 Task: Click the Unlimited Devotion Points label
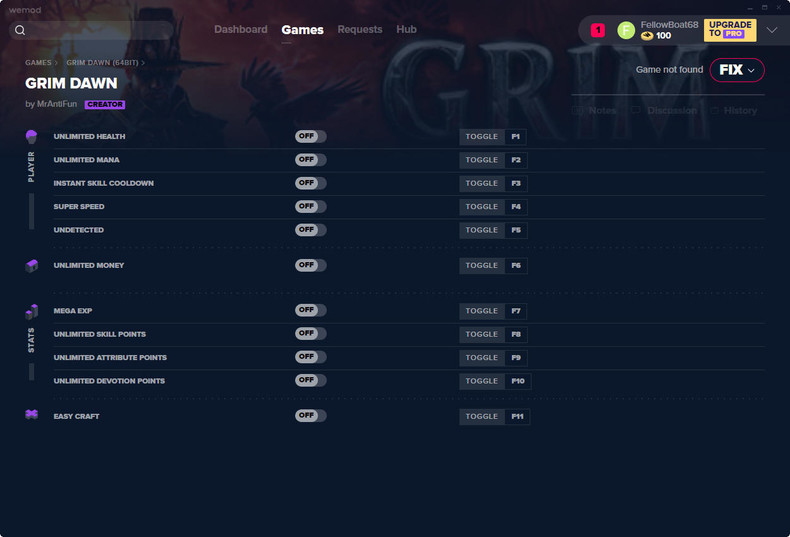pos(109,381)
